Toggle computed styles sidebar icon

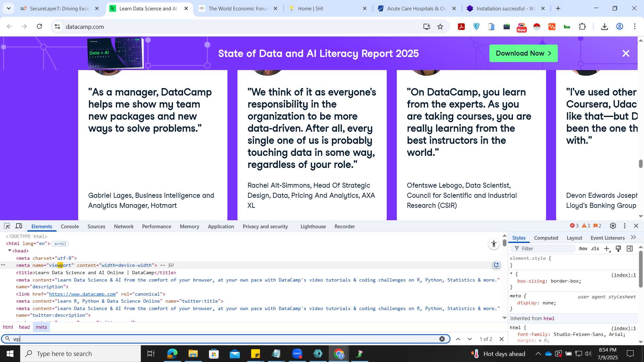click(x=630, y=249)
